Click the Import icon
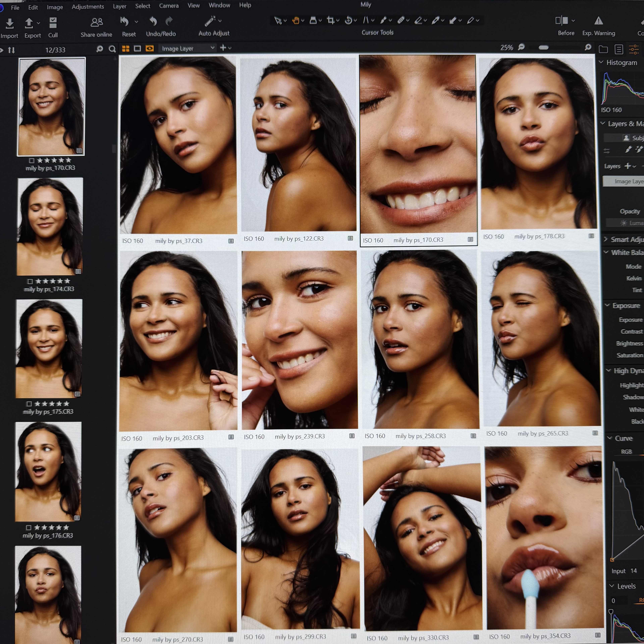The image size is (644, 644). click(x=10, y=23)
